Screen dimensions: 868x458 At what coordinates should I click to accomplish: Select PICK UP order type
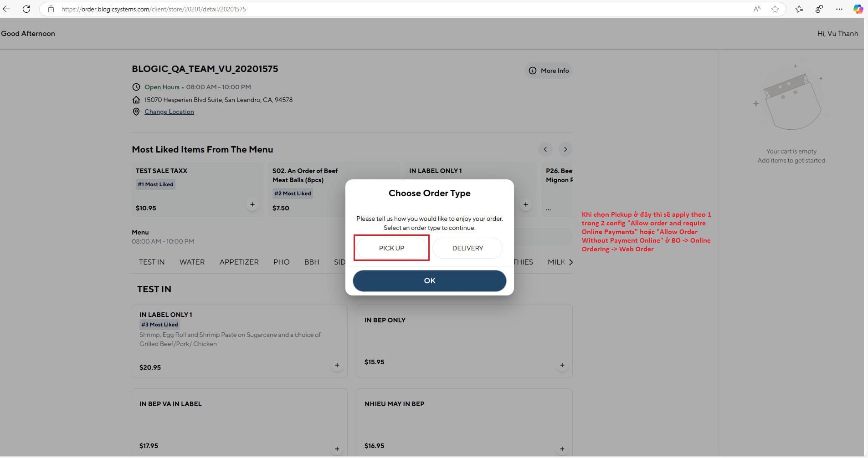point(391,248)
